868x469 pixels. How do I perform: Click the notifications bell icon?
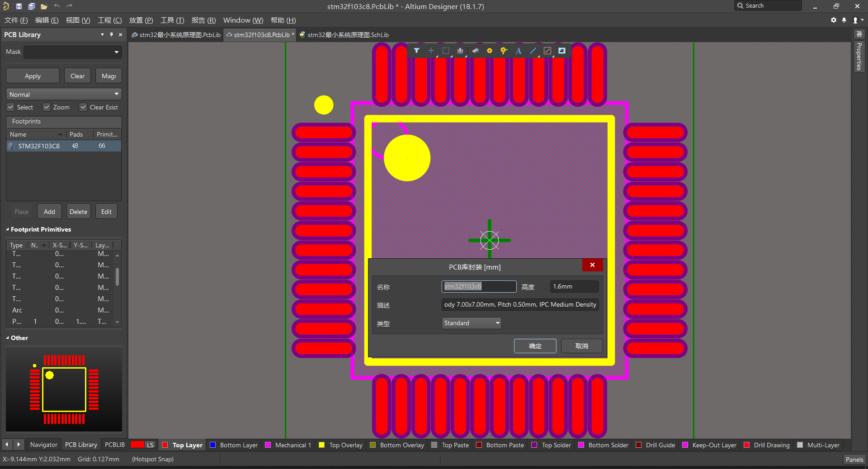click(844, 20)
